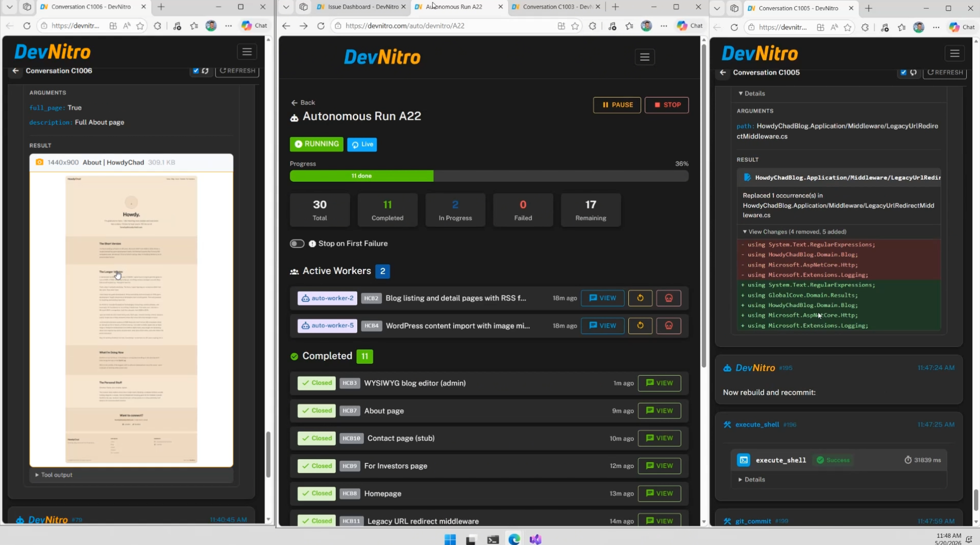Viewport: 980px width, 545px height.
Task: Click Copilot Chat icon in C1005 window
Action: coord(962,27)
